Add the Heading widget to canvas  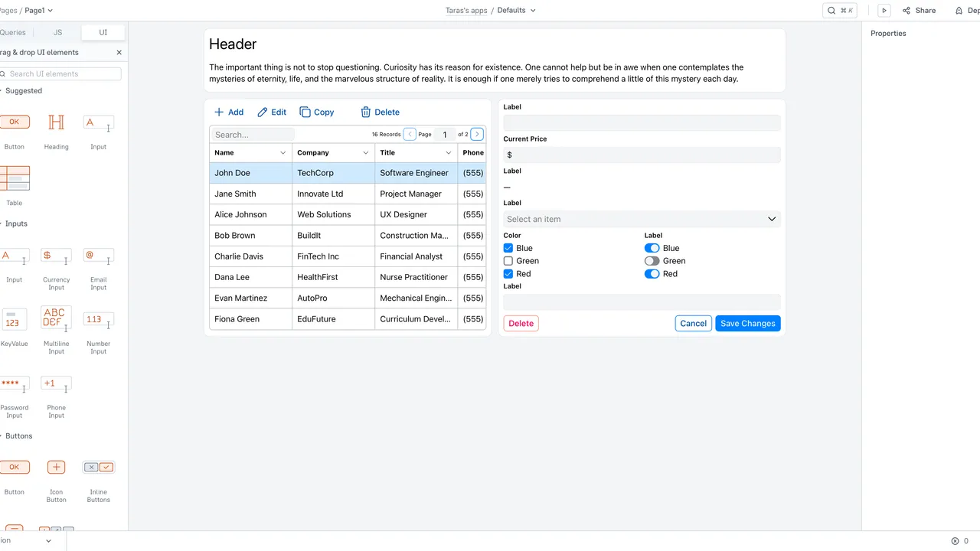pos(56,122)
